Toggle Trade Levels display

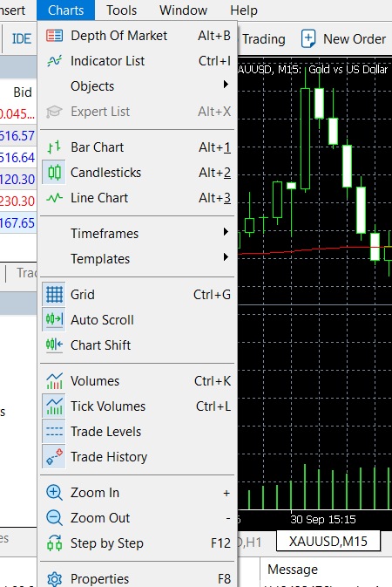[137, 432]
